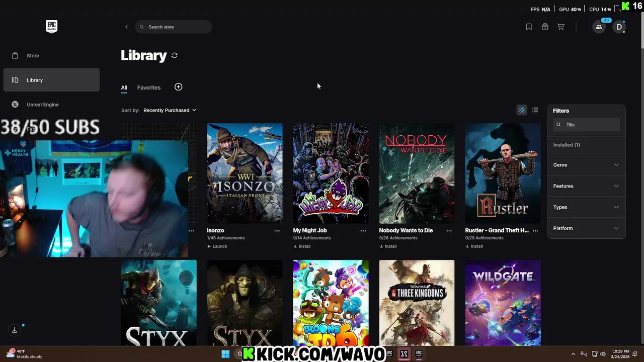Switch to list view
644x362 pixels.
535,110
